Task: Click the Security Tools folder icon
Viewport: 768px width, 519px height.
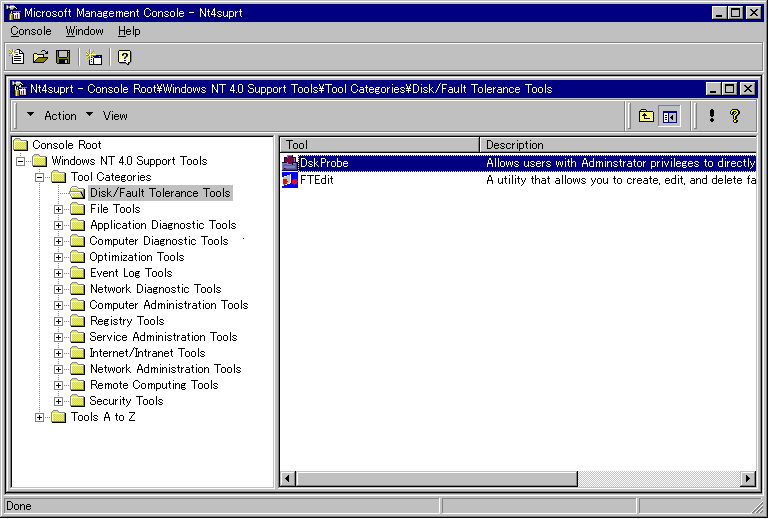Action: (77, 401)
